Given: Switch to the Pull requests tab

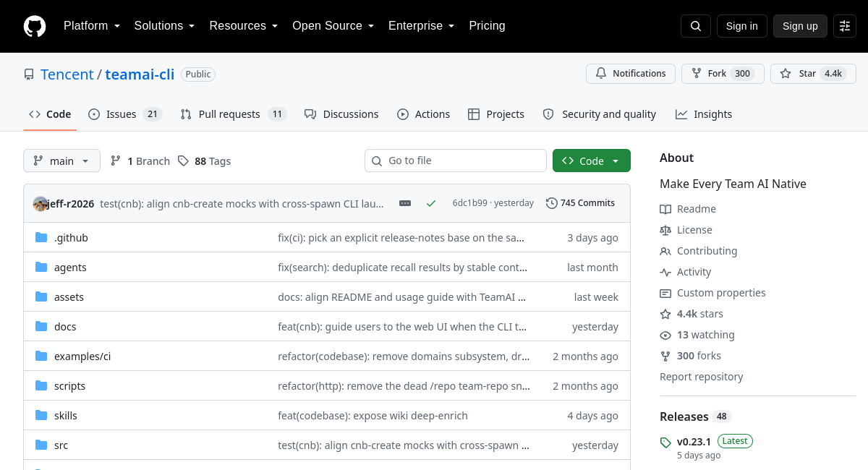Looking at the screenshot, I should coord(234,114).
